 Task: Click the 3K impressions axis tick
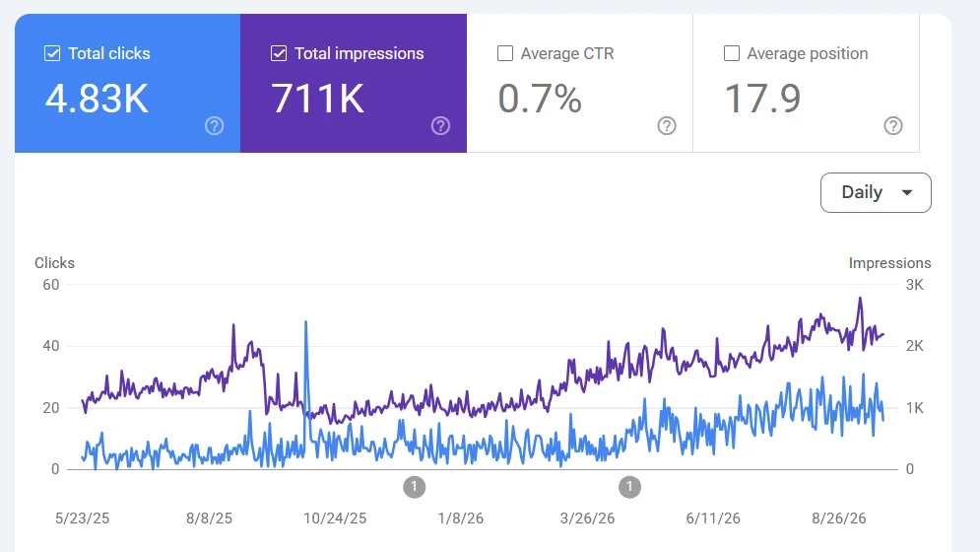pos(914,285)
